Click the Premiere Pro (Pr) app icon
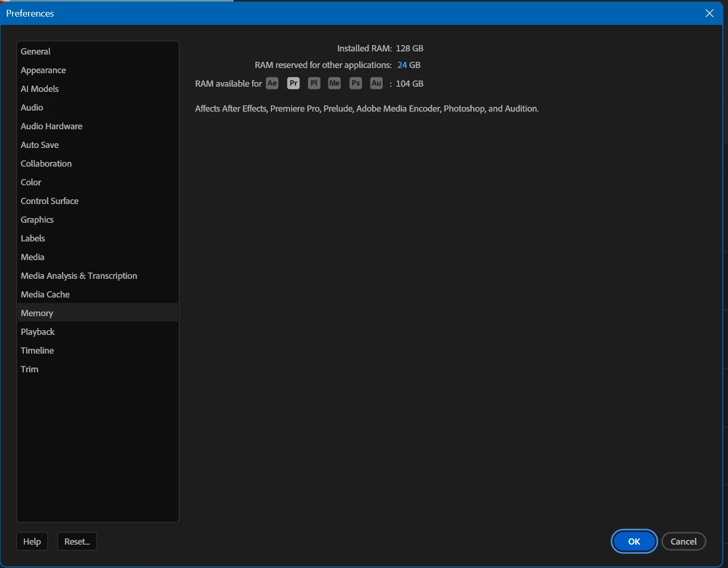Image resolution: width=728 pixels, height=568 pixels. 293,83
